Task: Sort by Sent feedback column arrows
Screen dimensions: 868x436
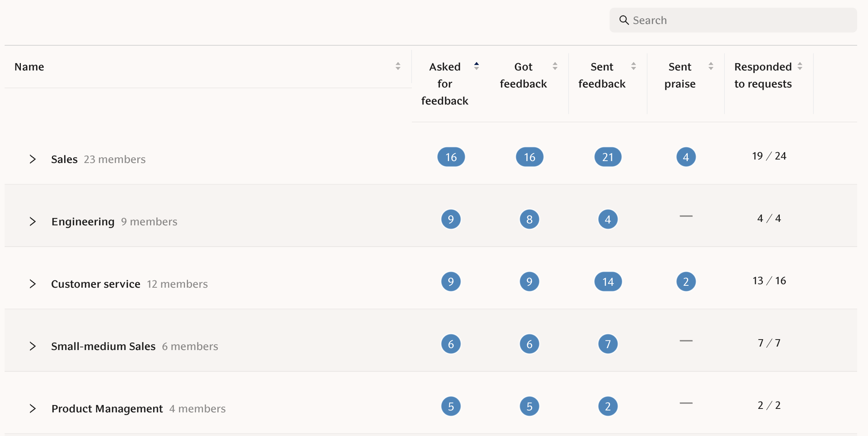Action: [x=634, y=66]
